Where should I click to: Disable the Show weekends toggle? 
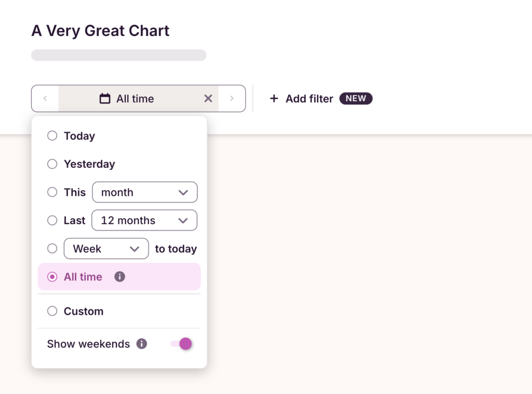tap(180, 344)
